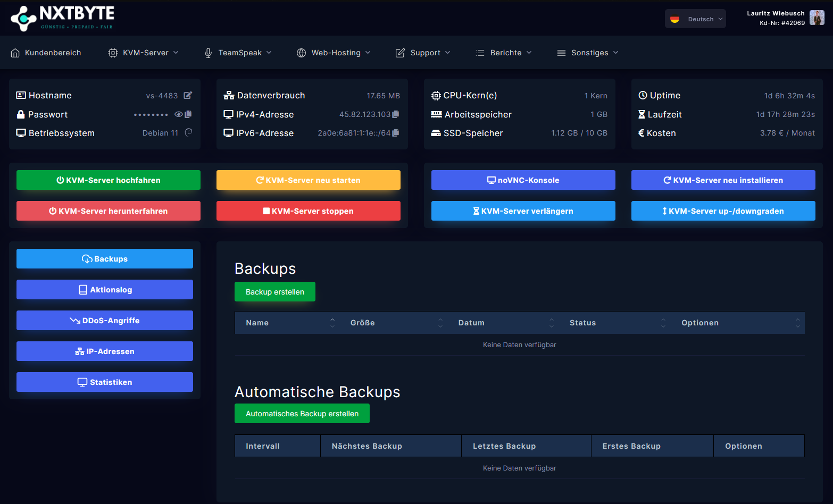Copy the IPv4 address 45.82.123.103

pos(396,114)
